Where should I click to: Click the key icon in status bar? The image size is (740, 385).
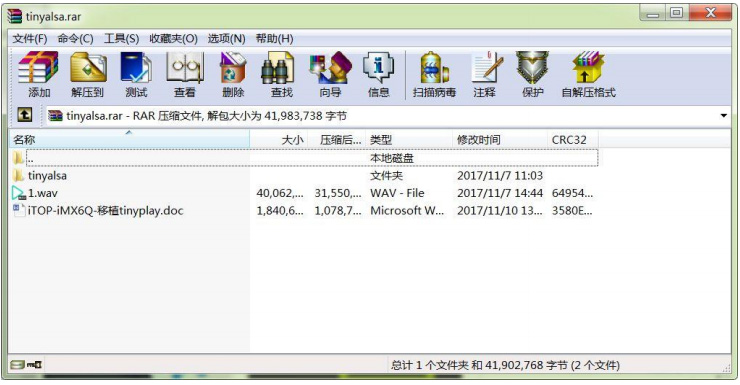pos(34,365)
